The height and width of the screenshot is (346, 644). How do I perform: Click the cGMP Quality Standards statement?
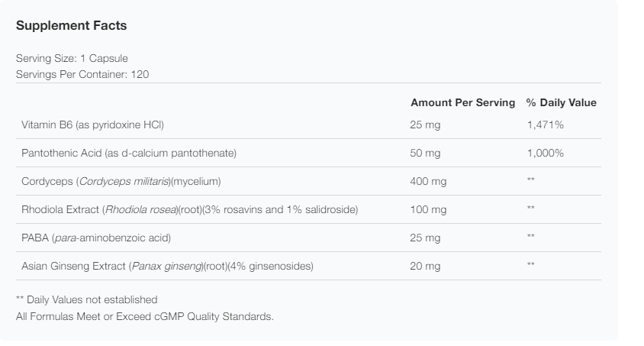[144, 315]
